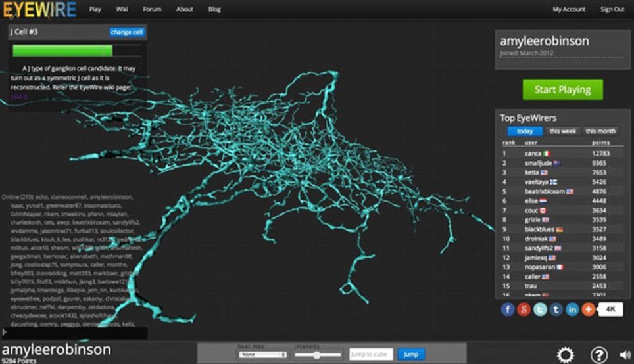Click the amyleerobinson profile name in the right panel
The height and width of the screenshot is (364, 634).
tap(545, 41)
